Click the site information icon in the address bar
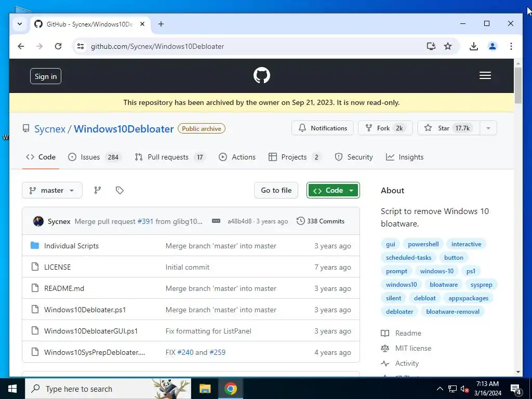 point(81,46)
